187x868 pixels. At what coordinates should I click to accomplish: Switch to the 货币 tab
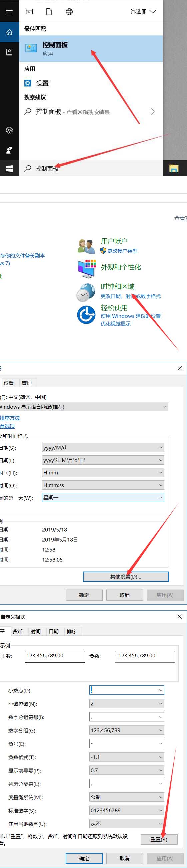tap(17, 631)
